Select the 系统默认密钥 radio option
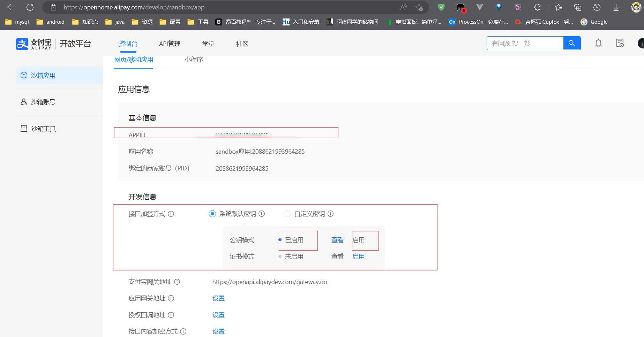The image size is (644, 337). (212, 214)
